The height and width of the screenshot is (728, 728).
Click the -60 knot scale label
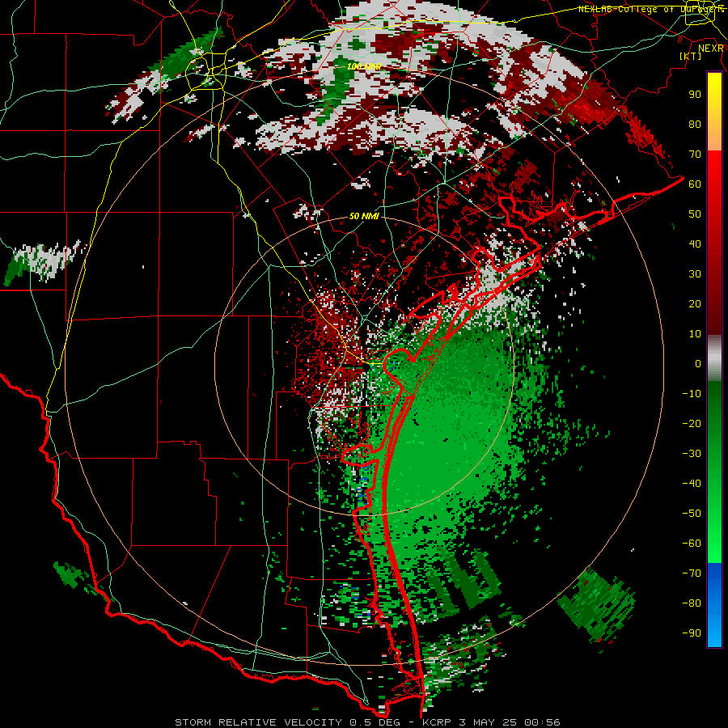click(x=692, y=544)
